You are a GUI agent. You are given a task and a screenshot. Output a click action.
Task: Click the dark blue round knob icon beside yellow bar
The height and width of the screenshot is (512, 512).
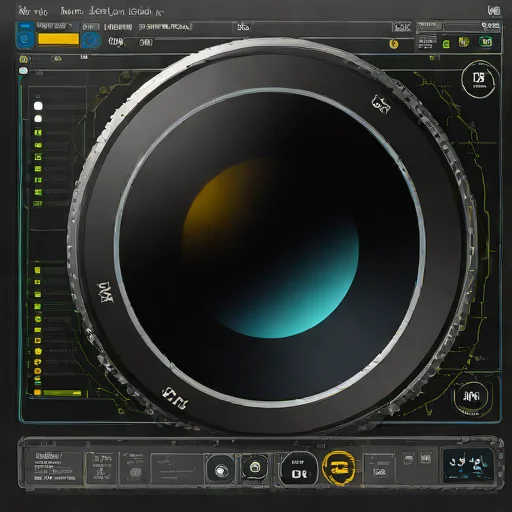pos(91,40)
